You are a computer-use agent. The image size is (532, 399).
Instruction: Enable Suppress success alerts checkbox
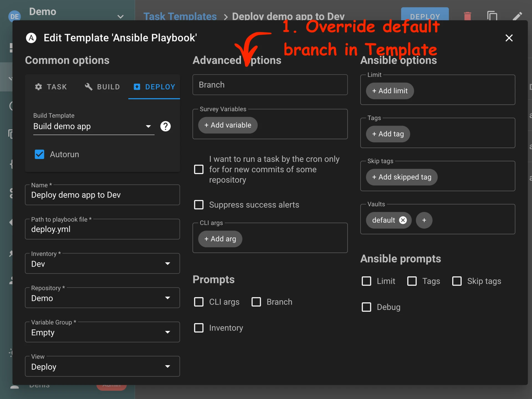tap(199, 205)
